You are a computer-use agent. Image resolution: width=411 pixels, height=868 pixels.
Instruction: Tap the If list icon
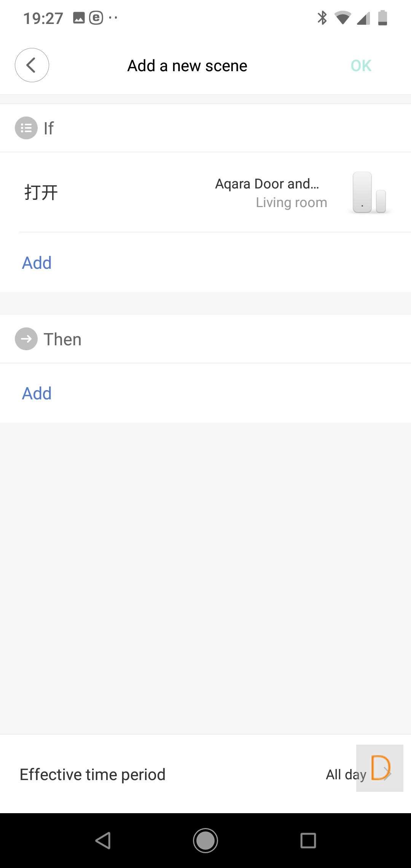coord(26,128)
